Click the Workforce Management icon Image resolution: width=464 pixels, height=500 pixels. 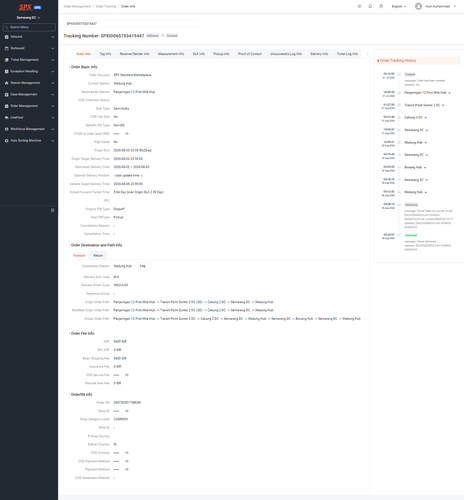pyautogui.click(x=7, y=129)
